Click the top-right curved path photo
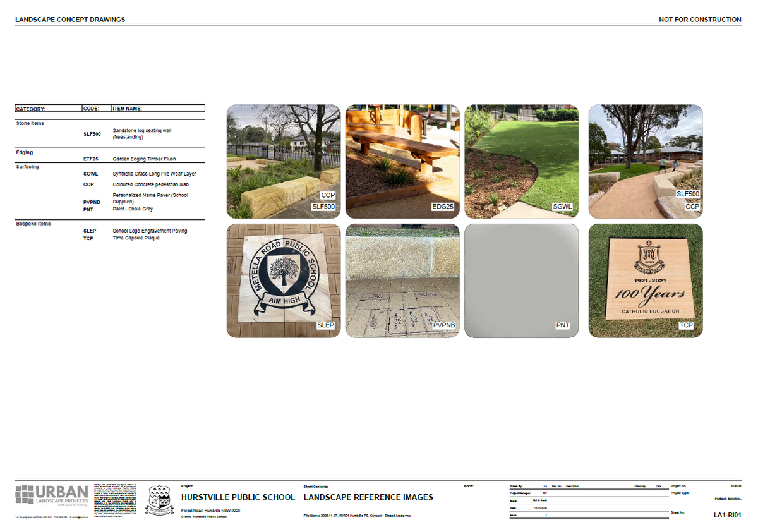 pos(645,161)
